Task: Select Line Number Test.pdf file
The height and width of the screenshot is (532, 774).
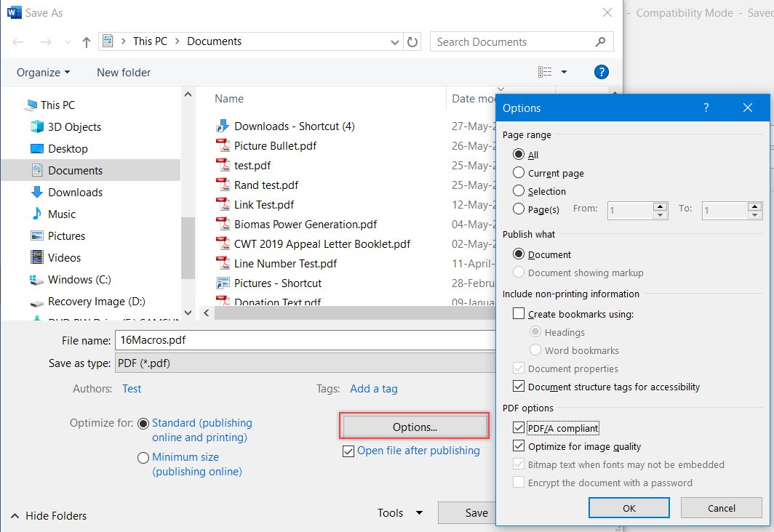Action: [285, 264]
